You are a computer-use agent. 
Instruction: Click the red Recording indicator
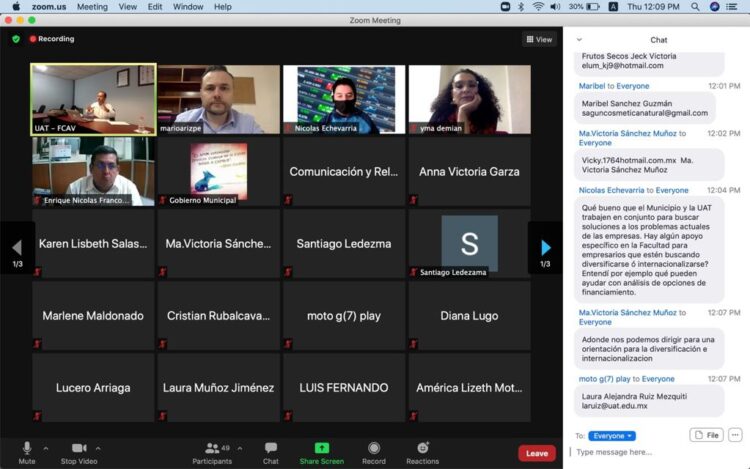coord(52,39)
